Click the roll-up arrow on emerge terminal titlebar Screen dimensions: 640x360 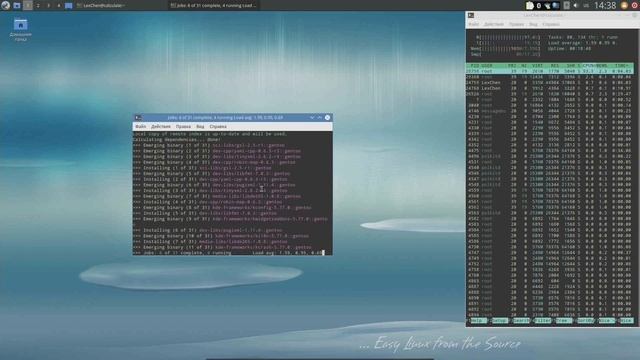tap(320, 118)
